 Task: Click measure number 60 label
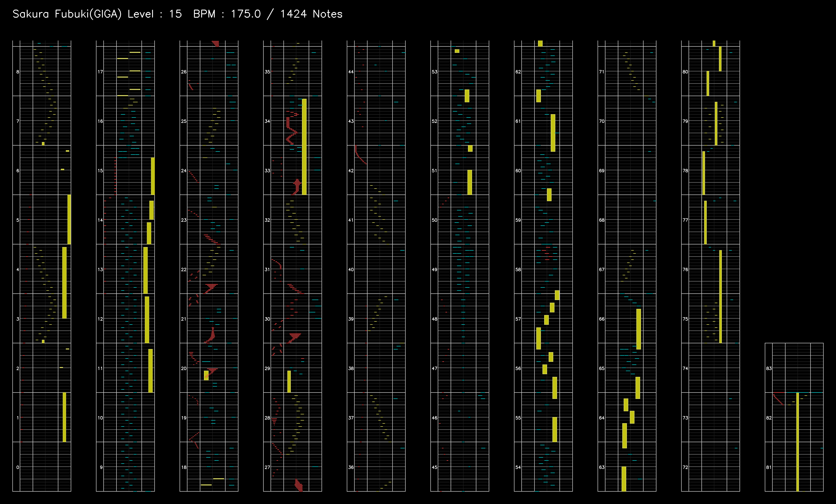(x=518, y=171)
